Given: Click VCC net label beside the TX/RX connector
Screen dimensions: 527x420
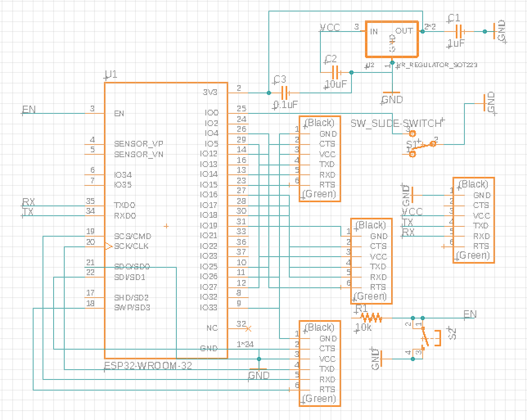Looking at the screenshot, I should pos(412,212).
